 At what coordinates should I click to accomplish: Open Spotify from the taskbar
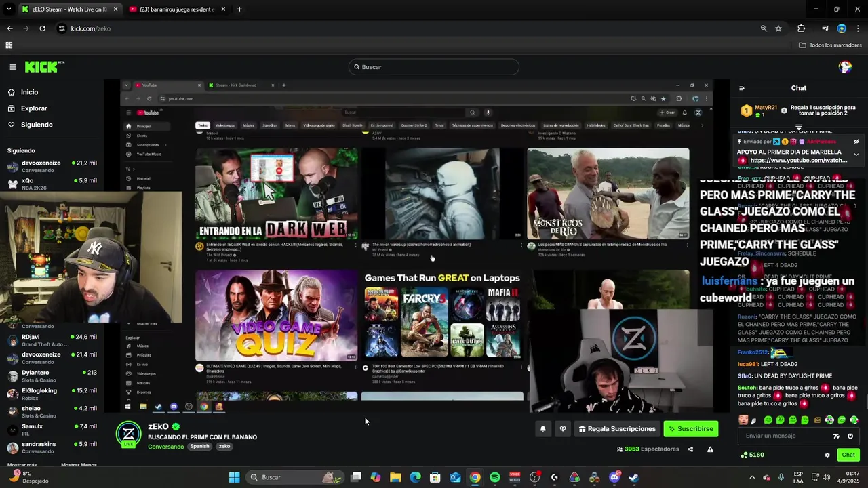(495, 477)
